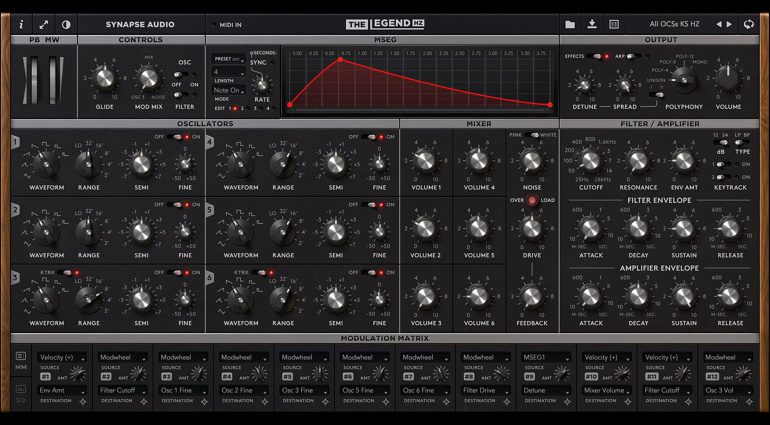Click the oscillator 6 number tab marker
The height and width of the screenshot is (425, 770).
coord(210,279)
